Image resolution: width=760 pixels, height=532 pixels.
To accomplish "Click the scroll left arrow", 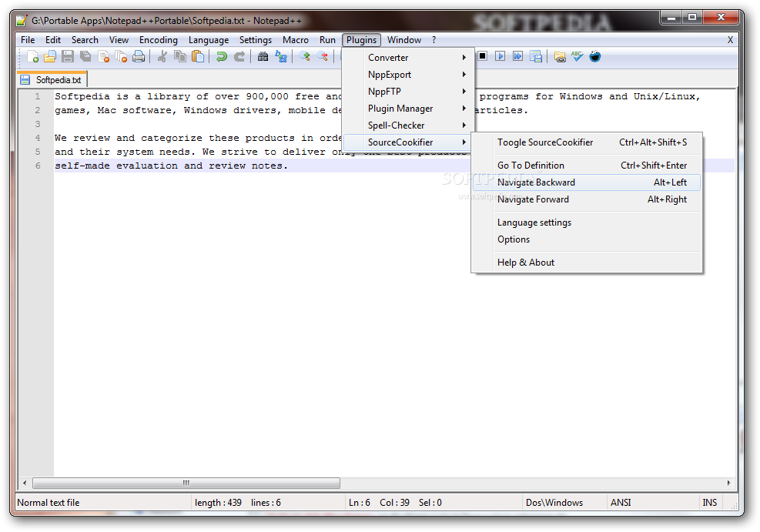I will [25, 483].
